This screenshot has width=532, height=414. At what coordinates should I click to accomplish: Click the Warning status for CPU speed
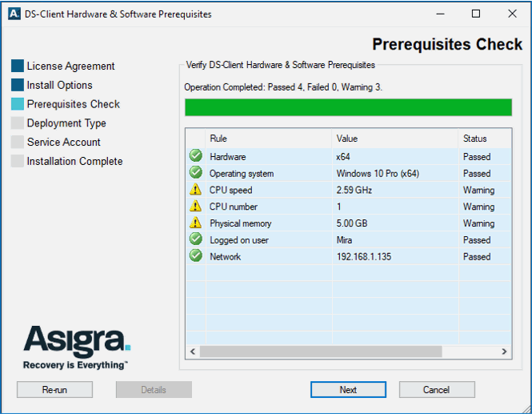(478, 190)
